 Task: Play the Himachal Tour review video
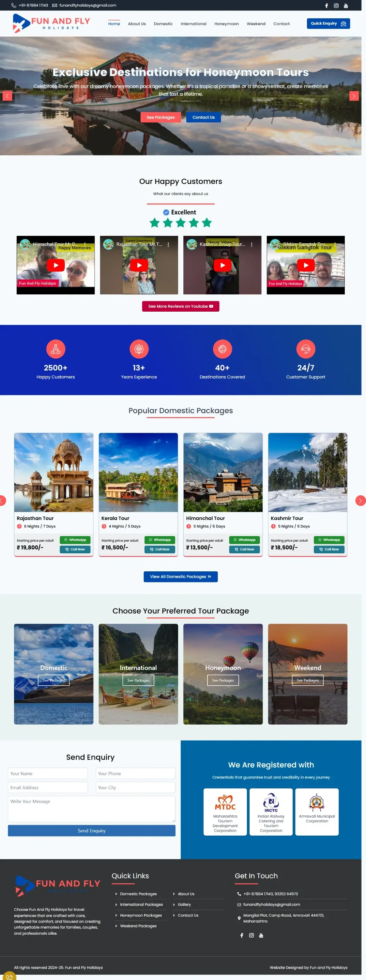(56, 265)
